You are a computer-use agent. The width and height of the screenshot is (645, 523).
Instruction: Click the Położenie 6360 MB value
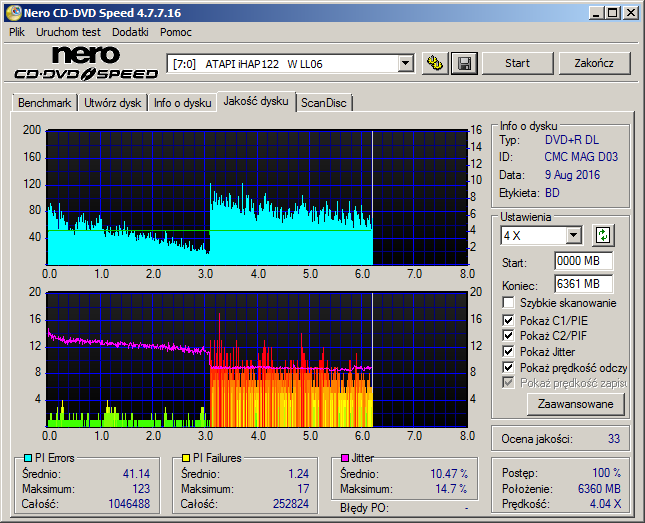point(599,489)
